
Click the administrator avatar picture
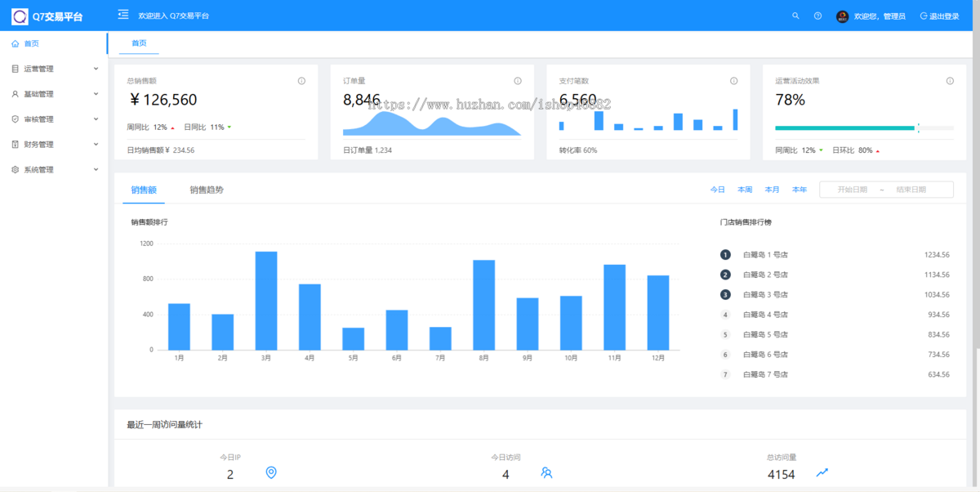842,16
